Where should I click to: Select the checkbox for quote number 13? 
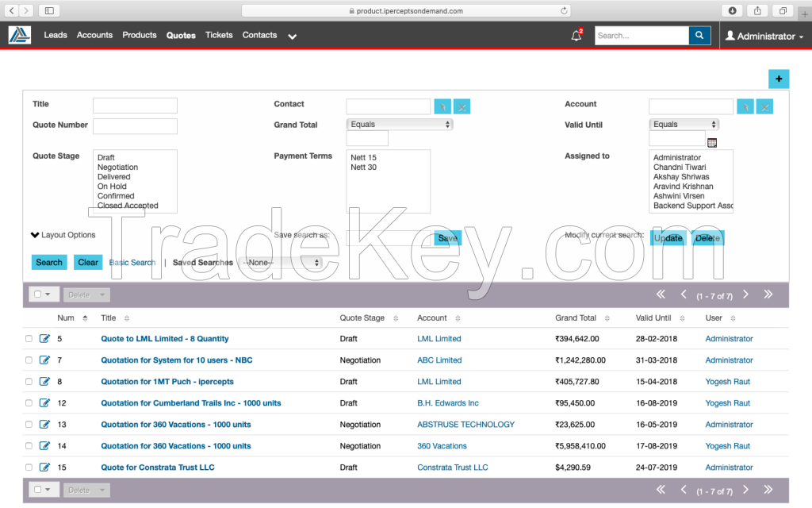point(29,425)
